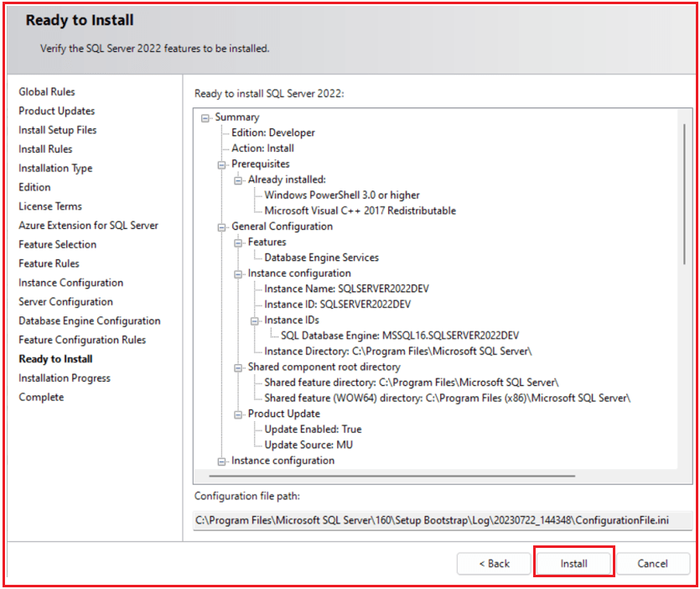Select SQL Database Engine: MSSQL16 row
Viewport: 700px width, 589px height.
tap(400, 336)
